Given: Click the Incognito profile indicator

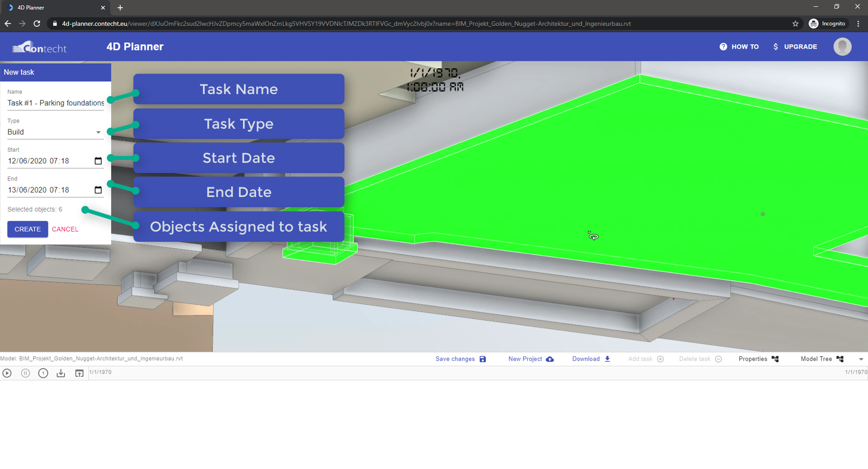Looking at the screenshot, I should tap(827, 23).
